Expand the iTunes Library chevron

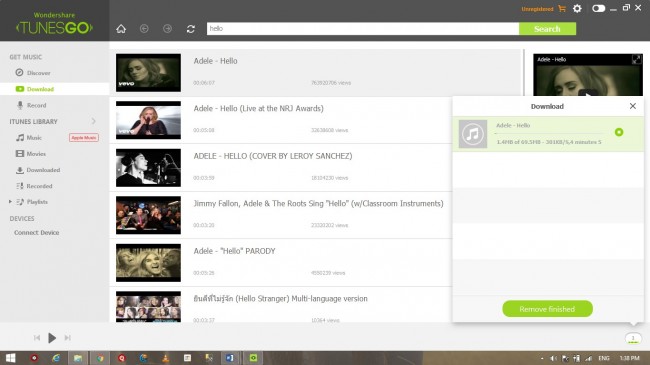click(93, 121)
